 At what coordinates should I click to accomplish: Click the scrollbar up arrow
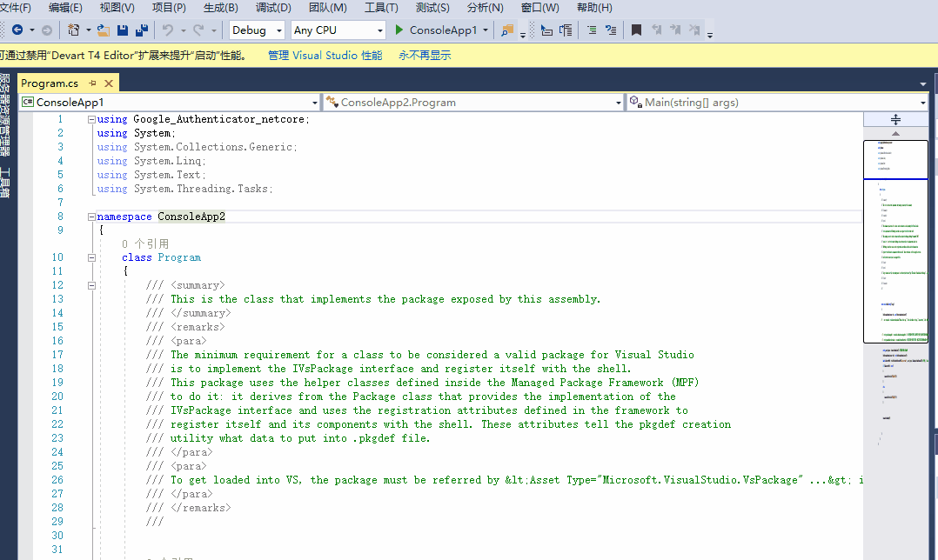click(x=895, y=133)
